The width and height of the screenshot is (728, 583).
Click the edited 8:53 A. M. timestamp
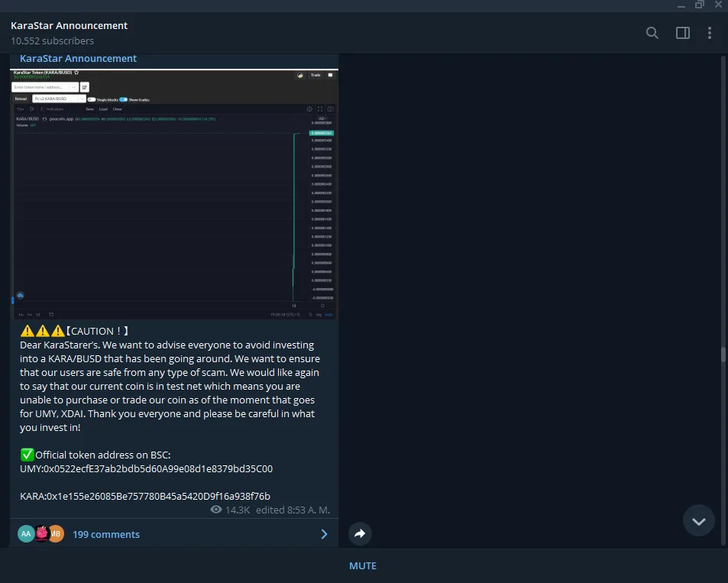(293, 510)
